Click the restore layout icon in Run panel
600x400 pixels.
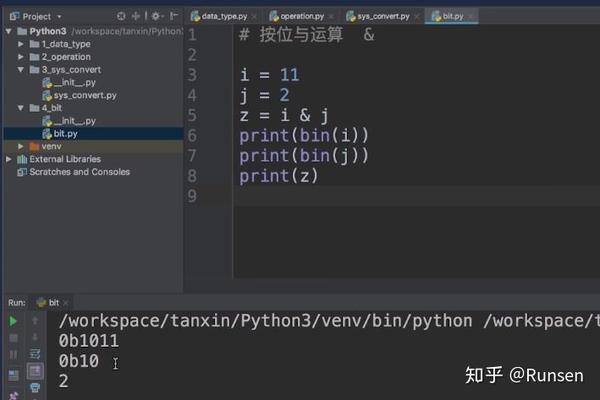coord(13,375)
